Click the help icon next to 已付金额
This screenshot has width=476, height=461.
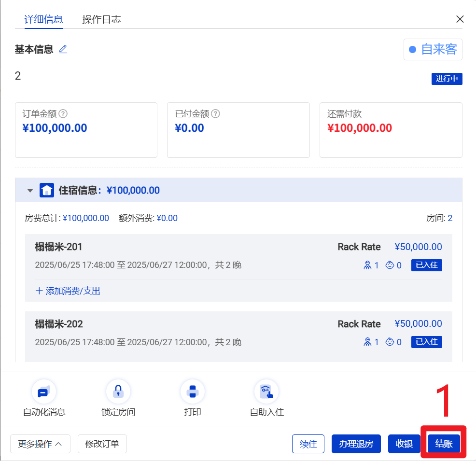[x=215, y=114]
